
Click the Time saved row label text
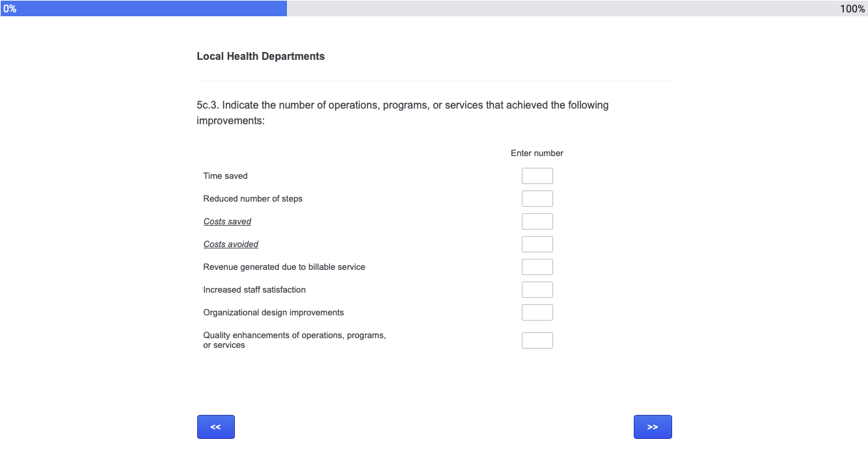pyautogui.click(x=225, y=176)
